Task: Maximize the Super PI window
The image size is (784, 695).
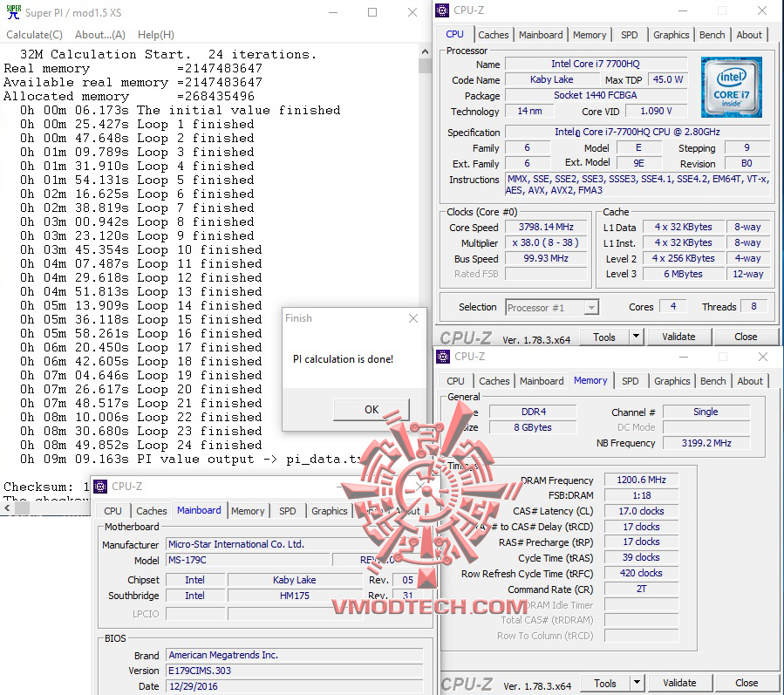Action: [372, 12]
